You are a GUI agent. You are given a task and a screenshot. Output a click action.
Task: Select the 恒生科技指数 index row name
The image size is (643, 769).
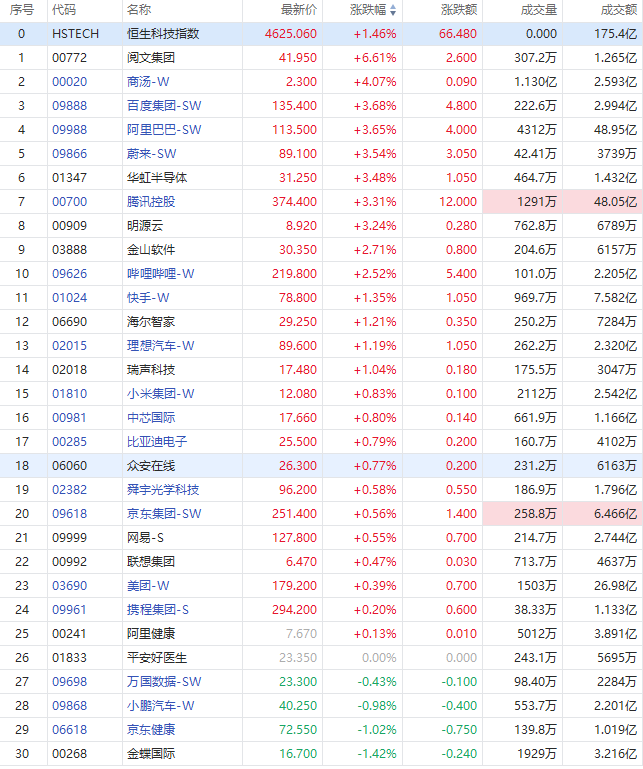point(163,34)
